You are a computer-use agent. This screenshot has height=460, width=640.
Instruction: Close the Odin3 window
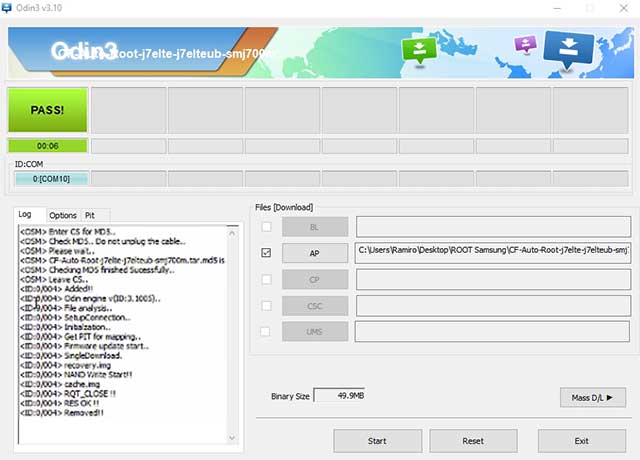click(x=624, y=8)
